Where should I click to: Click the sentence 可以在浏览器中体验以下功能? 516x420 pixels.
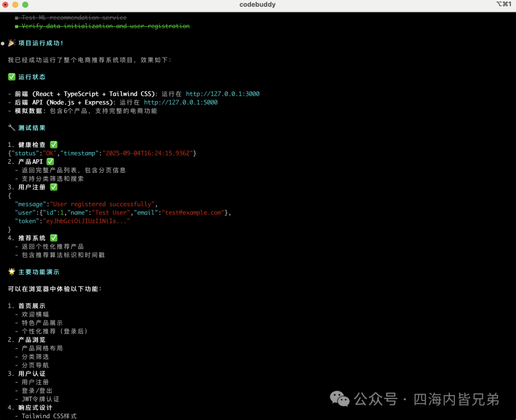(x=55, y=289)
